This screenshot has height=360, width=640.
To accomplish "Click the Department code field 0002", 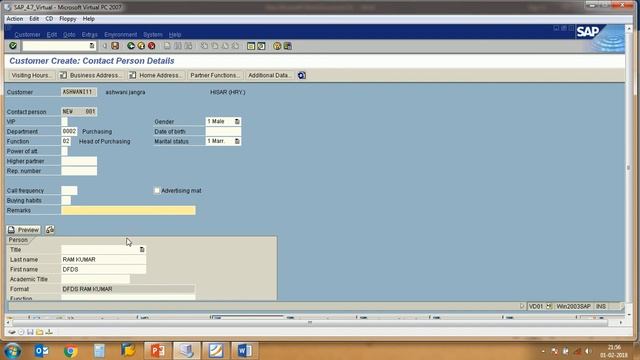I will pos(69,131).
